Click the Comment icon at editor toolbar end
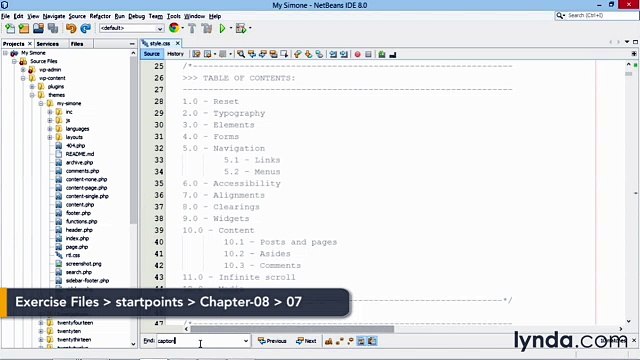Screen dimensions: 640x360 [x=393, y=54]
